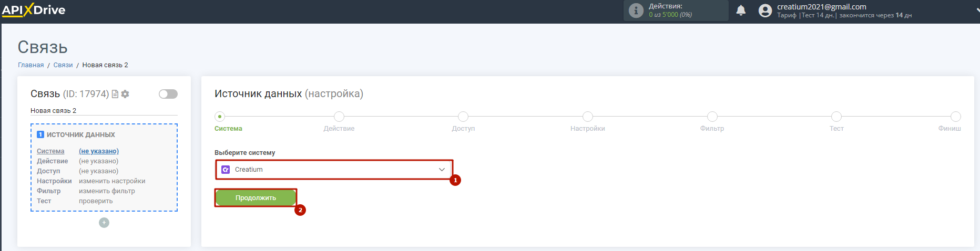
Task: Click the Настройки row label in sidebar
Action: pos(54,181)
